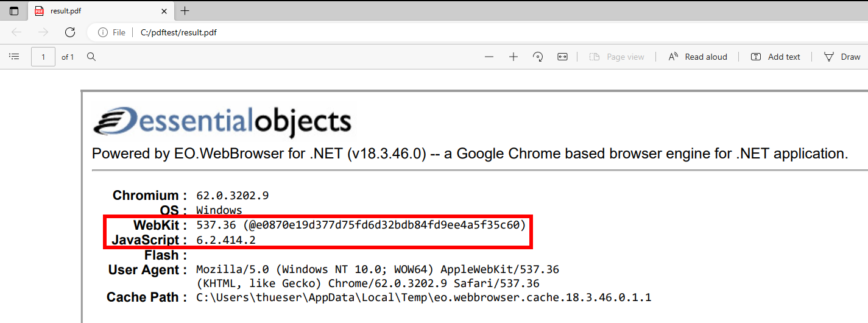Close the result.pdf tab
This screenshot has height=323, width=868.
[x=164, y=11]
